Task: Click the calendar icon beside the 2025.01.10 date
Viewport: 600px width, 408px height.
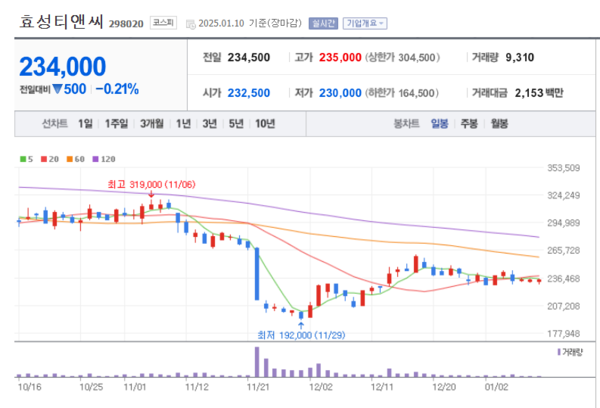Action: [x=190, y=24]
